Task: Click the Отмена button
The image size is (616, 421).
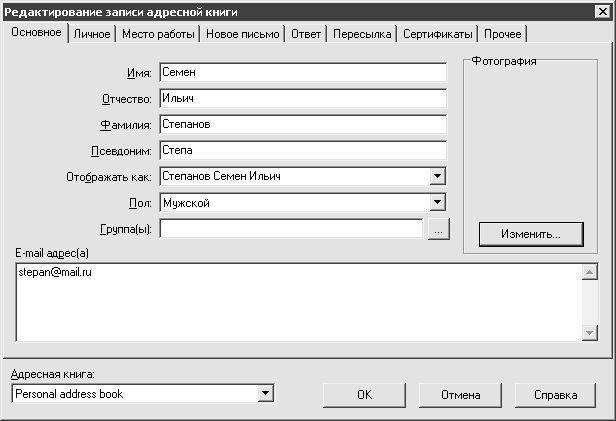Action: [x=460, y=395]
